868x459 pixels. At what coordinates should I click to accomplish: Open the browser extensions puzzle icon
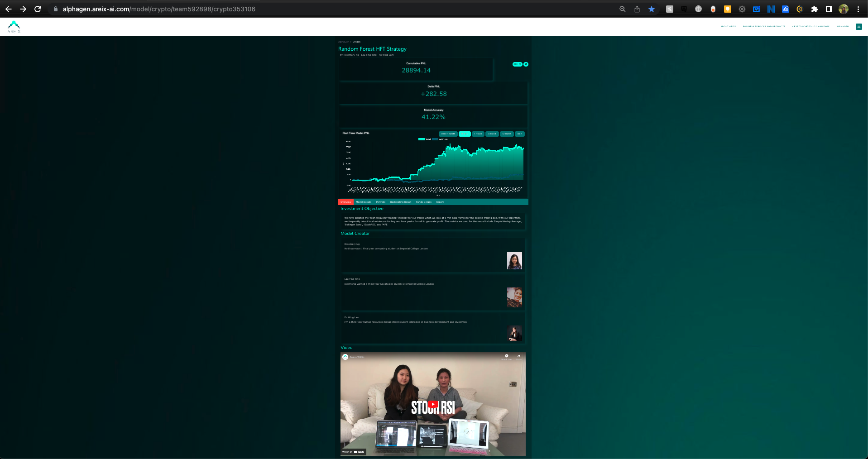[x=814, y=9]
